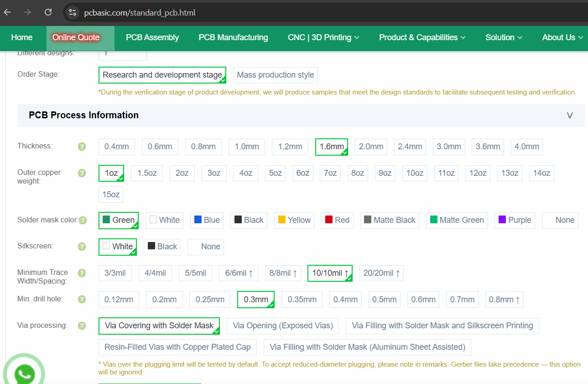Screen dimensions: 588x384
Task: Click the Min. drill hole help icon
Action: (x=82, y=300)
